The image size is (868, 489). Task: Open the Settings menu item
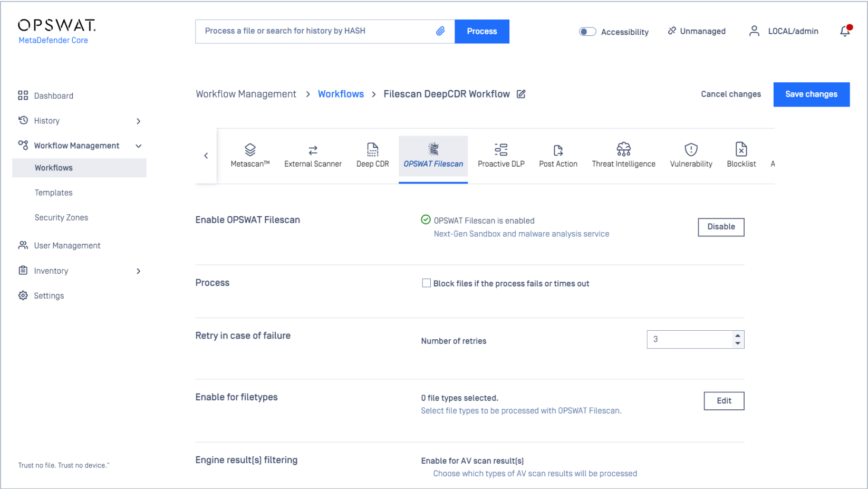pos(49,295)
